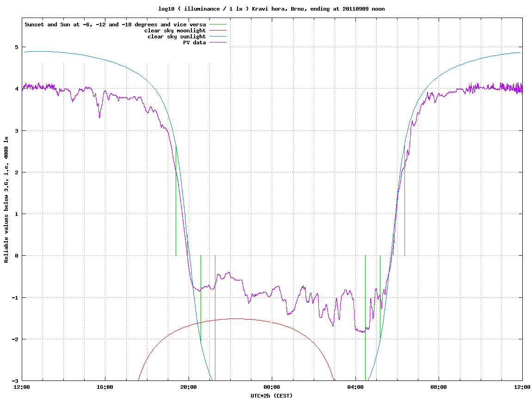Click the red moonlight legend line sample
The image size is (532, 399).
[x=218, y=31]
